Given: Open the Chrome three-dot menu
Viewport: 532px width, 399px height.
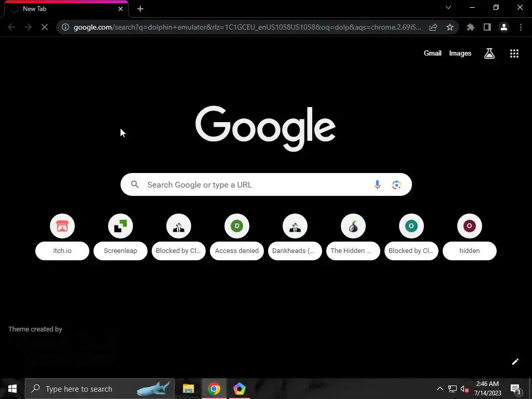Looking at the screenshot, I should tap(521, 27).
